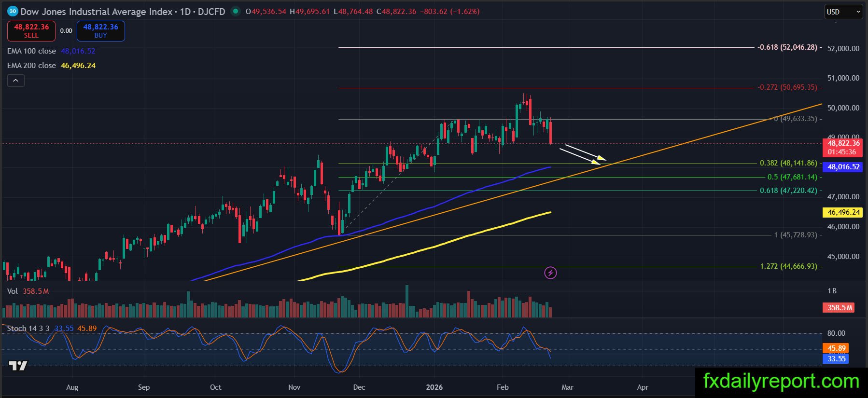Click the Sep label on time axis
868x398 pixels.
[x=144, y=387]
